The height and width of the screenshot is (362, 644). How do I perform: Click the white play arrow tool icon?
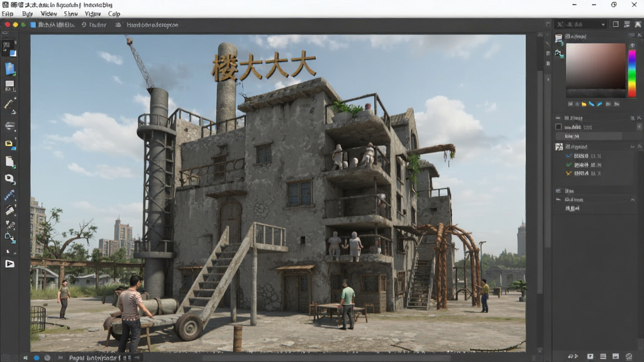coord(10,264)
